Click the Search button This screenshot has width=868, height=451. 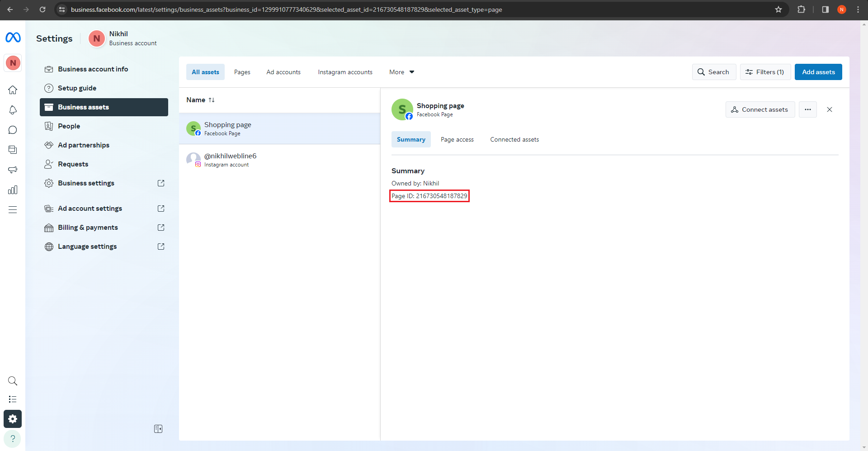714,72
